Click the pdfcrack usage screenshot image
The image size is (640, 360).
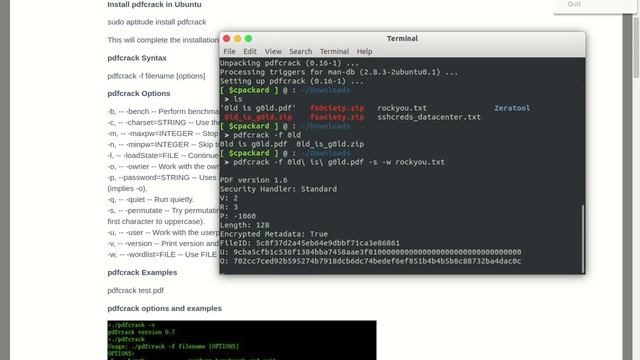[x=242, y=340]
